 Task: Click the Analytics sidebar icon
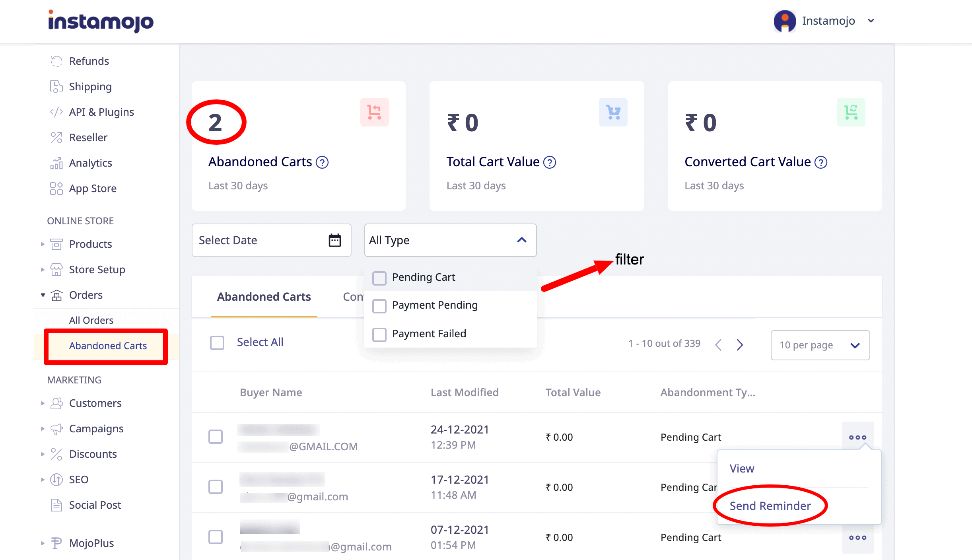pyautogui.click(x=55, y=162)
